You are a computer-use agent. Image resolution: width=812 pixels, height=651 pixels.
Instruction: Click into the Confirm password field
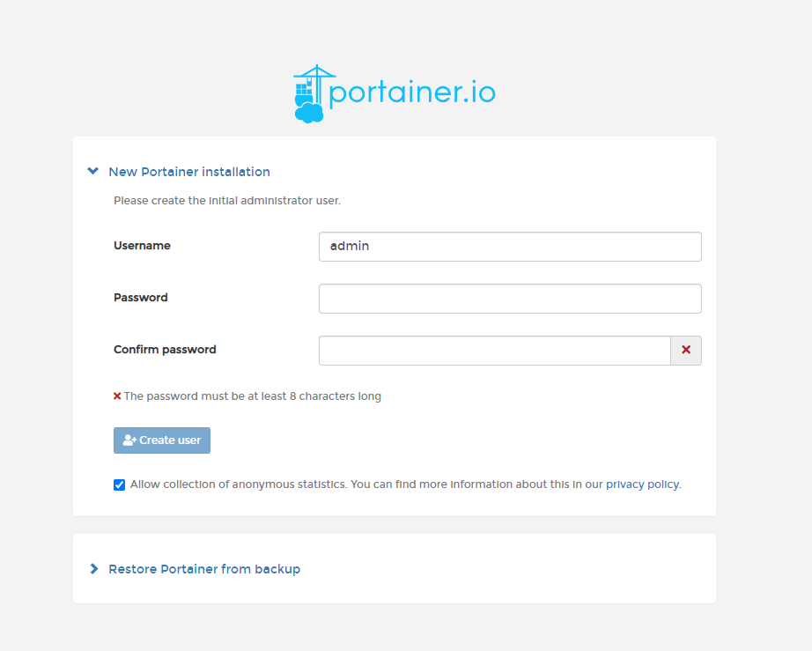pyautogui.click(x=495, y=350)
